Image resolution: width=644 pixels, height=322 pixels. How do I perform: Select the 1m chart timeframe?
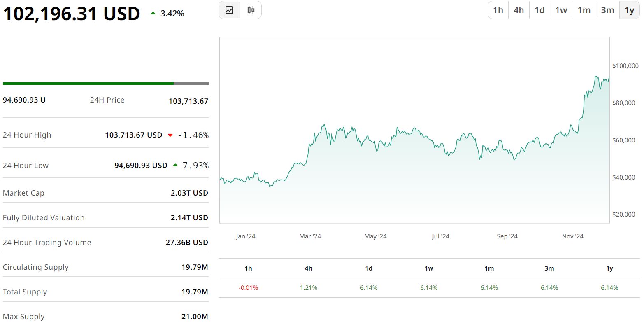(x=584, y=10)
